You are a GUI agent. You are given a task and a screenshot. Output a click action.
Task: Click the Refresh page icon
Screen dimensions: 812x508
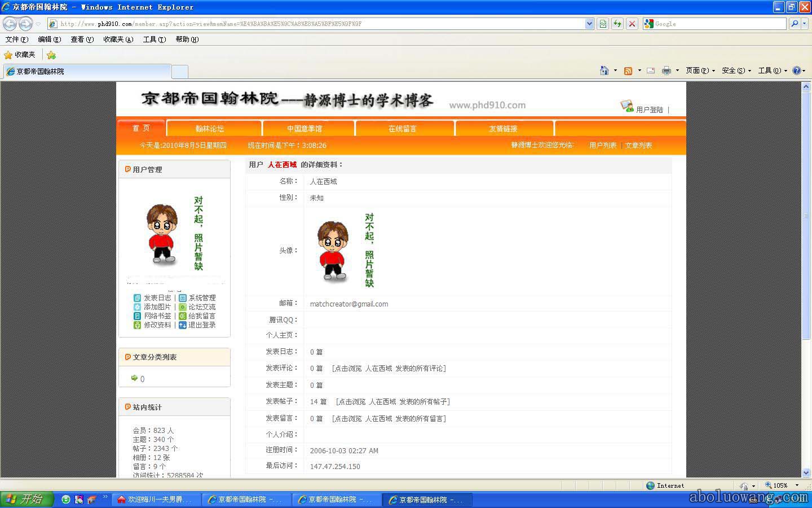tap(617, 24)
